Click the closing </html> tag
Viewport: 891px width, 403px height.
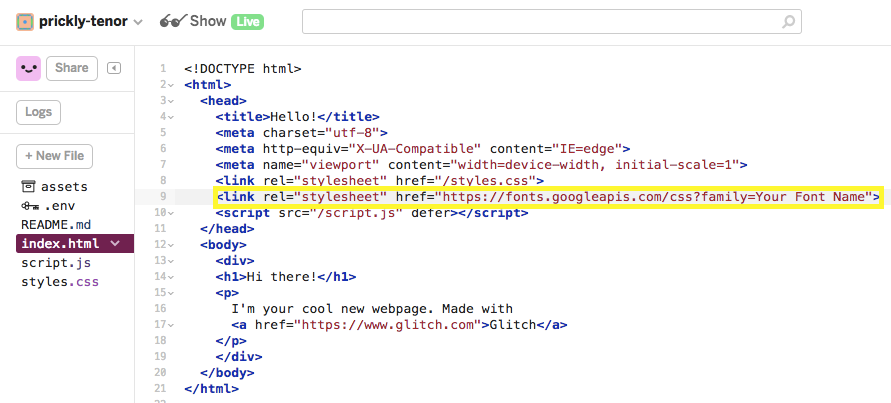coord(211,389)
